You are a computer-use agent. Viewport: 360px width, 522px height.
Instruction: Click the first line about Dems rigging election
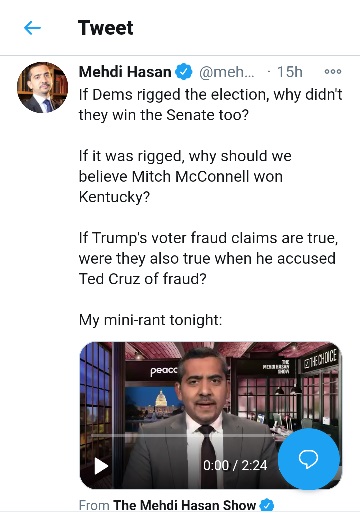(211, 95)
